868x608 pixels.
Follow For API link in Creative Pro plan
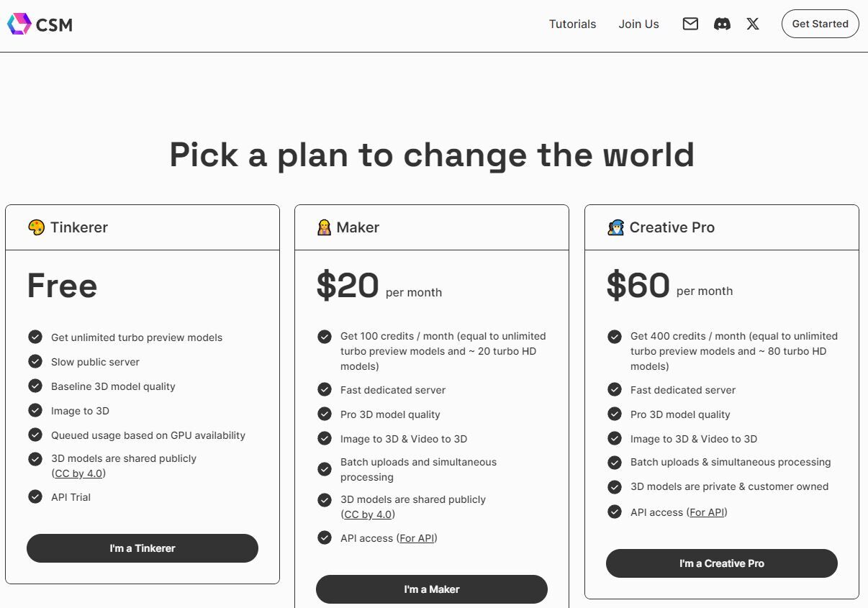707,512
